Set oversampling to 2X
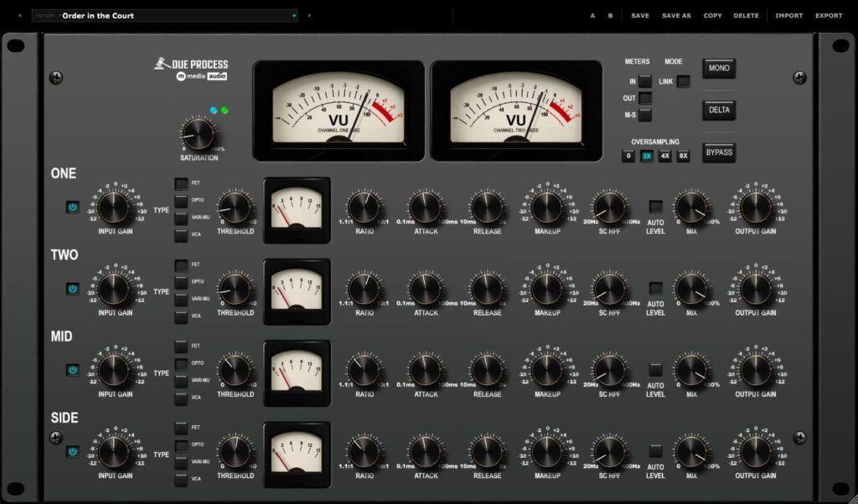Viewport: 858px width, 504px height. coord(647,157)
